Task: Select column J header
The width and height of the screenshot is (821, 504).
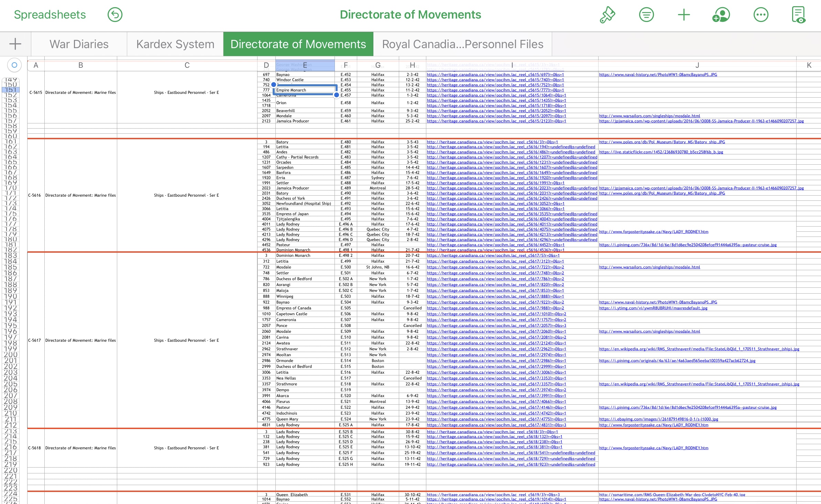Action: point(697,65)
